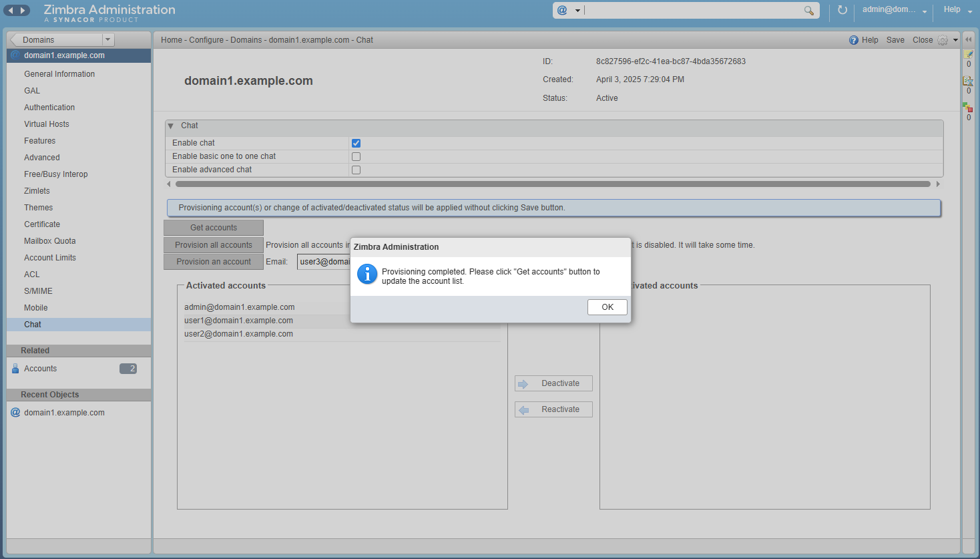
Task: Click Close in the toolbar
Action: click(x=923, y=40)
